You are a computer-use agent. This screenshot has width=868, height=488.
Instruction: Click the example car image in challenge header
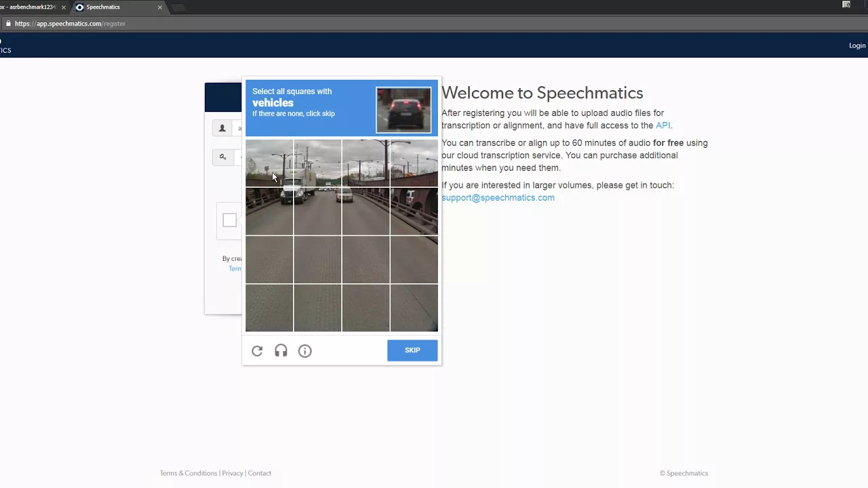[x=403, y=110]
